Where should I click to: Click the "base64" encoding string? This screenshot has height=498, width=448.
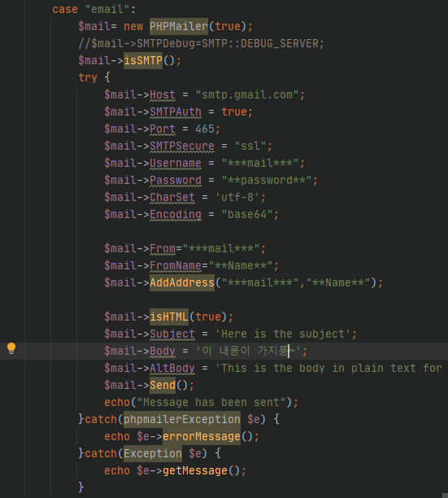247,214
